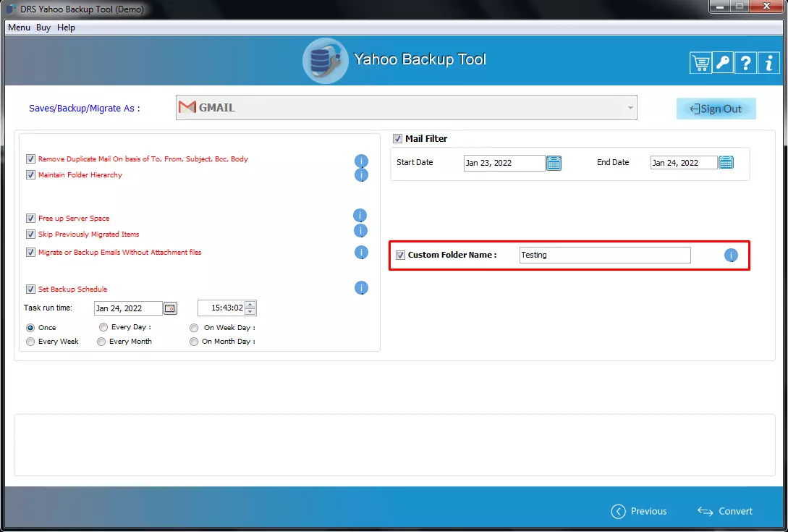Select the Once schedule option

click(x=30, y=328)
